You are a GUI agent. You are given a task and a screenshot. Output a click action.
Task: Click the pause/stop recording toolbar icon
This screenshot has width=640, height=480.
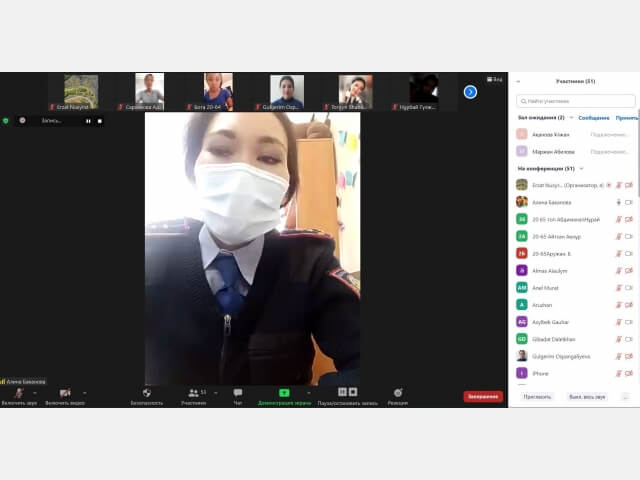(x=348, y=392)
